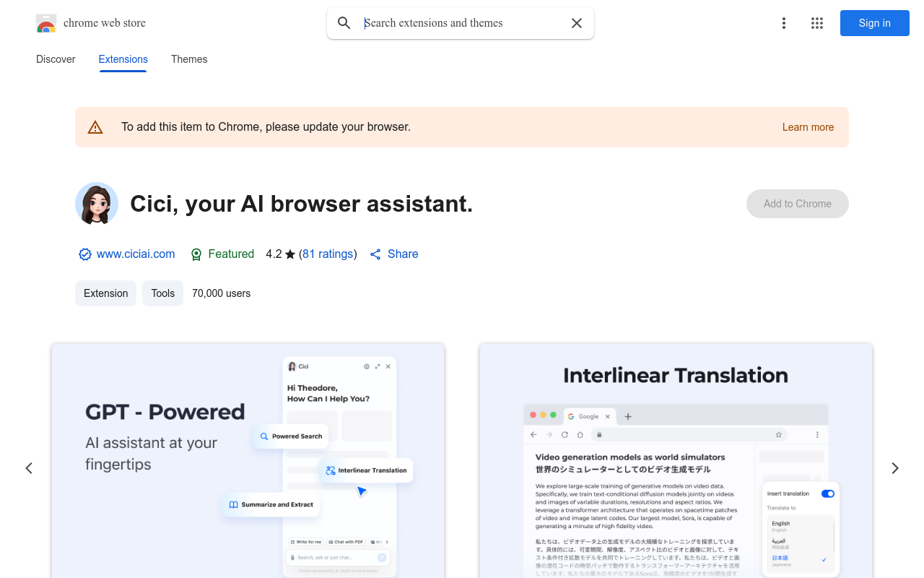Clear the search box with X
924x578 pixels.
click(577, 23)
